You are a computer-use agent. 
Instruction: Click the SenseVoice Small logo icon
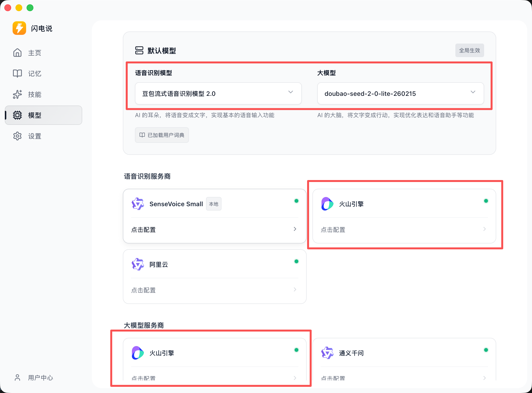(138, 204)
